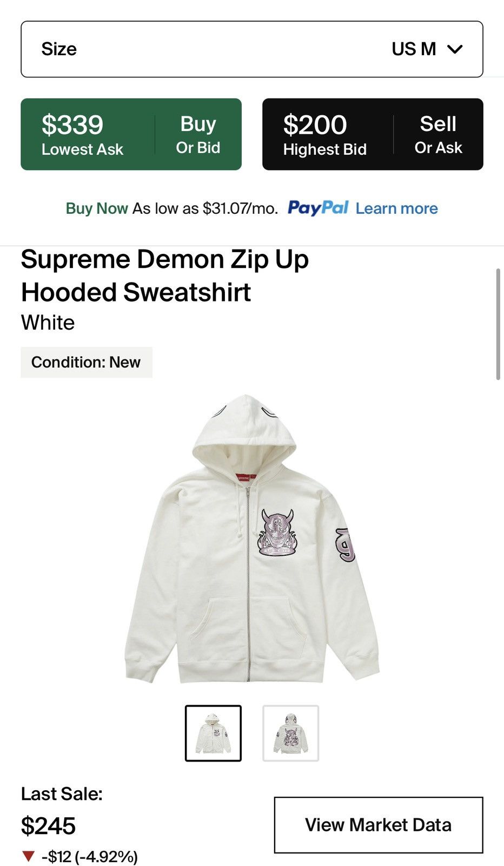Open the Size US M dropdown
Screen dimensions: 504x866
coord(252,49)
